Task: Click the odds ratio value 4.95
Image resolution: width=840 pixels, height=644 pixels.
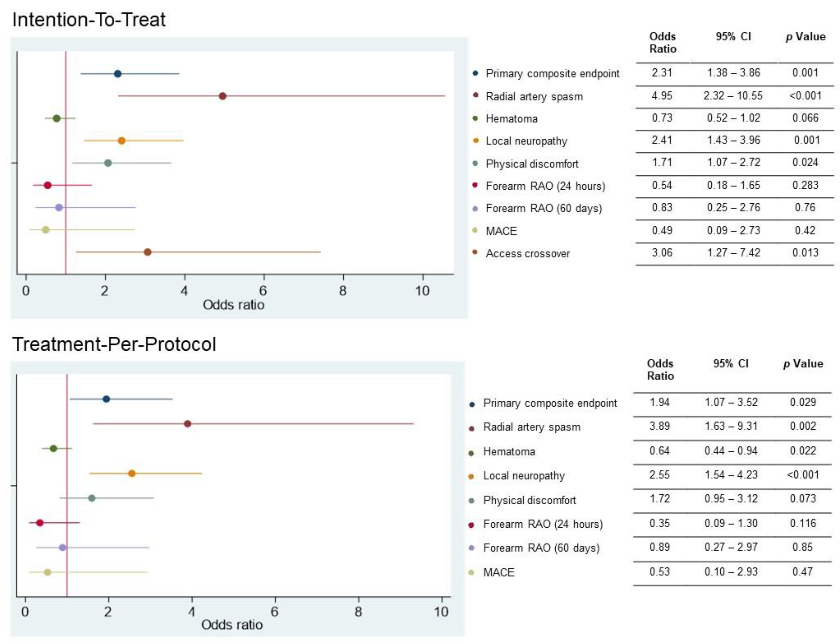Action: point(661,96)
